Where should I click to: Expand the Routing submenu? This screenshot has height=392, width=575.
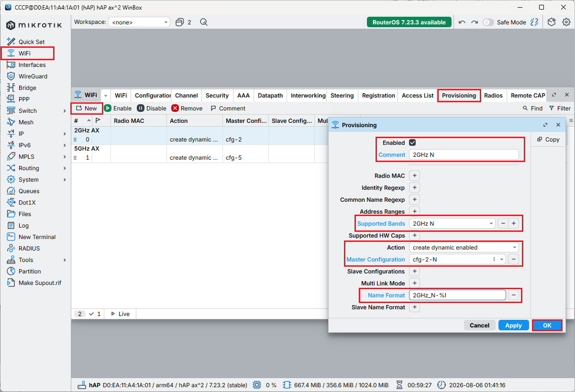tap(65, 168)
